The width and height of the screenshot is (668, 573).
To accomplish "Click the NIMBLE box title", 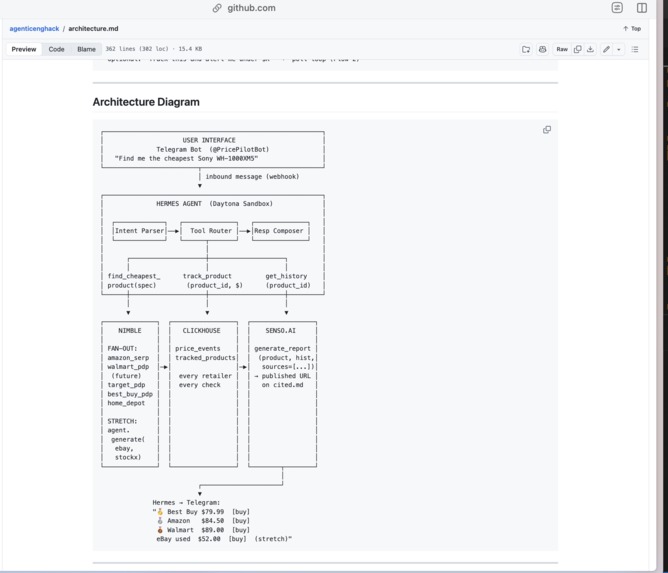I will pyautogui.click(x=130, y=331).
